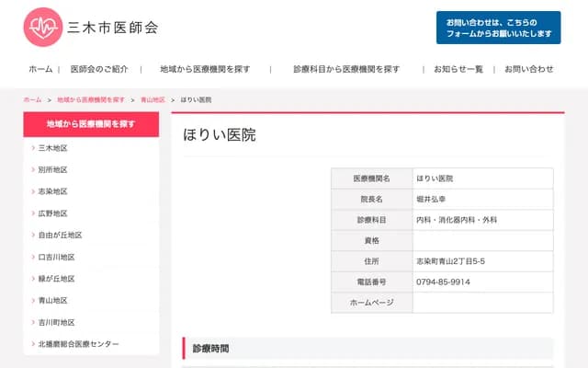Click 地域から医療機関を探す breadcrumb link
588x368 pixels.
91,99
